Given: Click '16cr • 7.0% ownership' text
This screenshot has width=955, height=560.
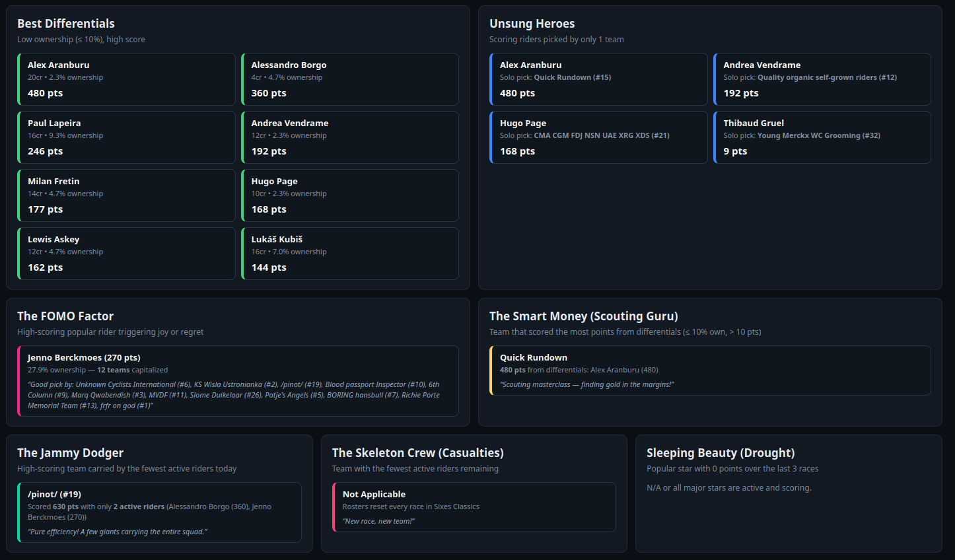Looking at the screenshot, I should click(x=289, y=252).
